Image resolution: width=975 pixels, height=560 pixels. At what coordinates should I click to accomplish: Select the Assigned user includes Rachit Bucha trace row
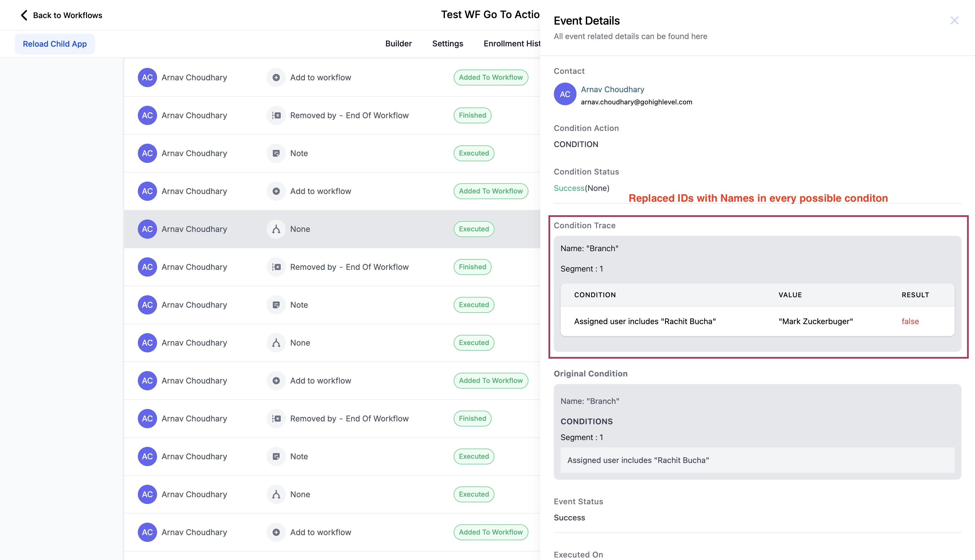[644, 322]
